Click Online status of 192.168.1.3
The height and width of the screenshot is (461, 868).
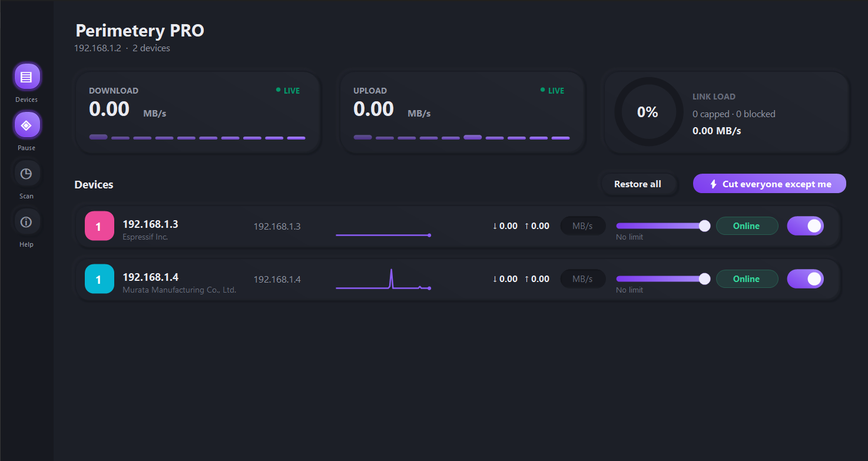747,226
